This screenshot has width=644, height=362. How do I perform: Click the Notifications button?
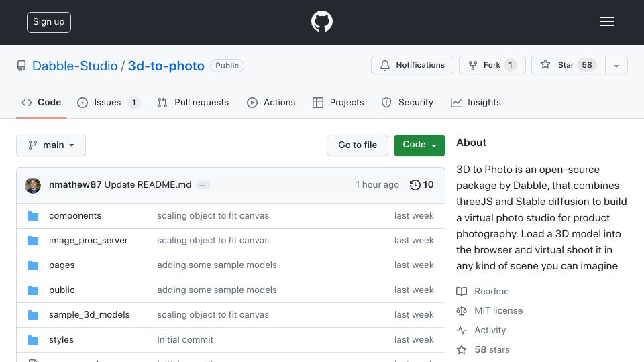pyautogui.click(x=412, y=65)
